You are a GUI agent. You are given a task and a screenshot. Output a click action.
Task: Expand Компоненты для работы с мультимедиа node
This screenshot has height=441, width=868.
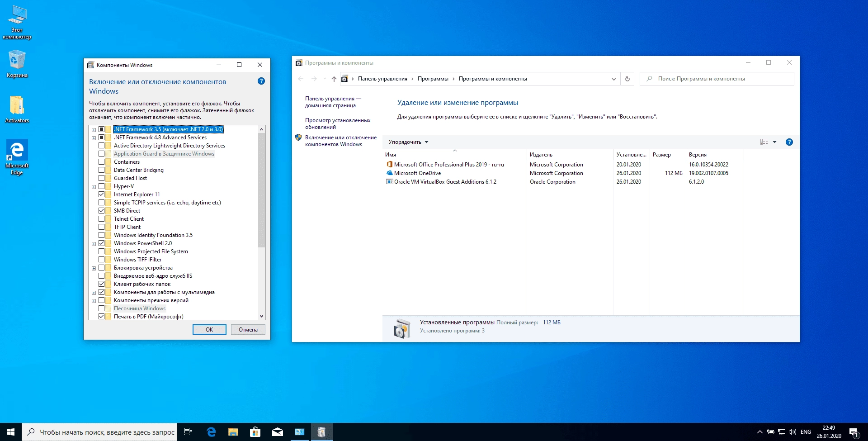click(x=94, y=293)
